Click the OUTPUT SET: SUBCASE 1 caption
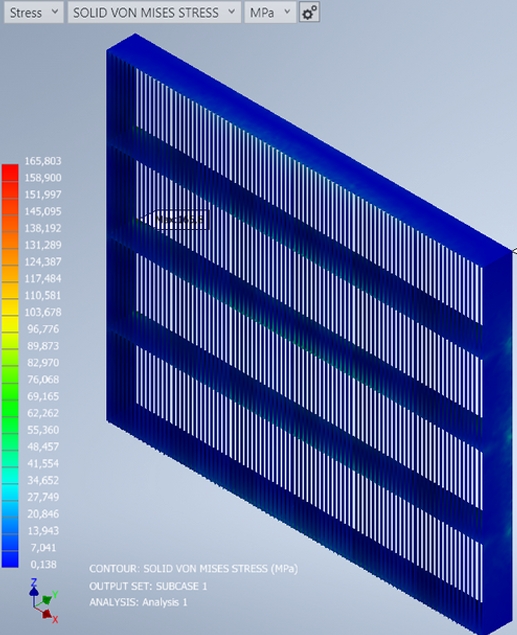 [148, 586]
